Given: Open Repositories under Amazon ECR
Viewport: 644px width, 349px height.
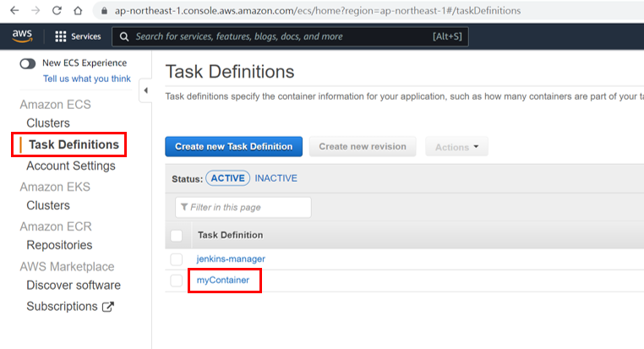Looking at the screenshot, I should tap(59, 245).
